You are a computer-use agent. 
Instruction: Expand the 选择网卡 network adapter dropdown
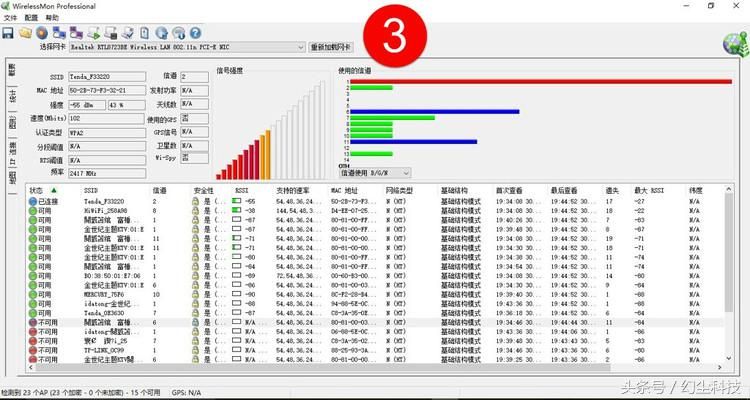[300, 47]
